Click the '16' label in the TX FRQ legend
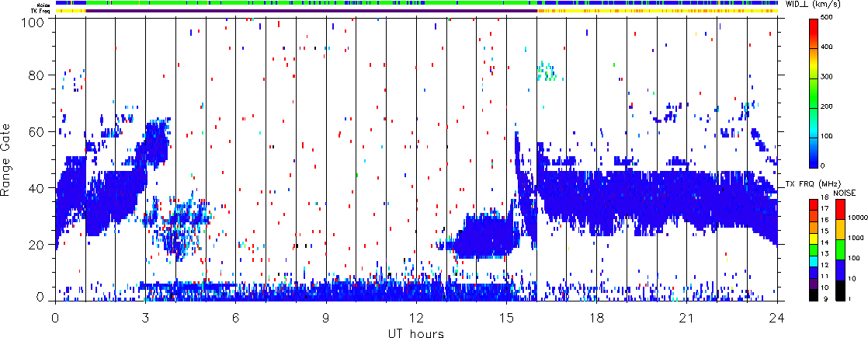This screenshot has height=338, width=868. (x=825, y=220)
